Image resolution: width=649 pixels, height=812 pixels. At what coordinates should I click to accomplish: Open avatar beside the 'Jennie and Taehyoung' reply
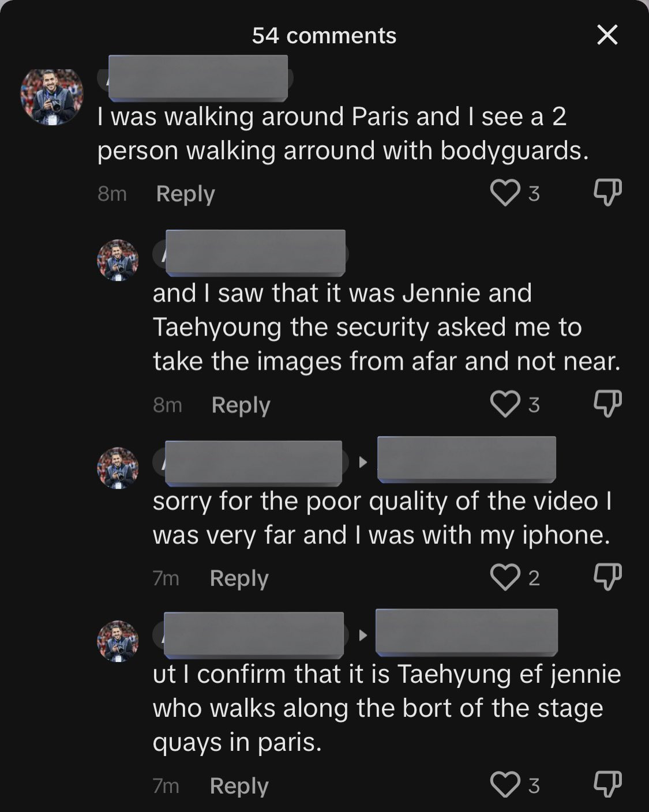[118, 260]
